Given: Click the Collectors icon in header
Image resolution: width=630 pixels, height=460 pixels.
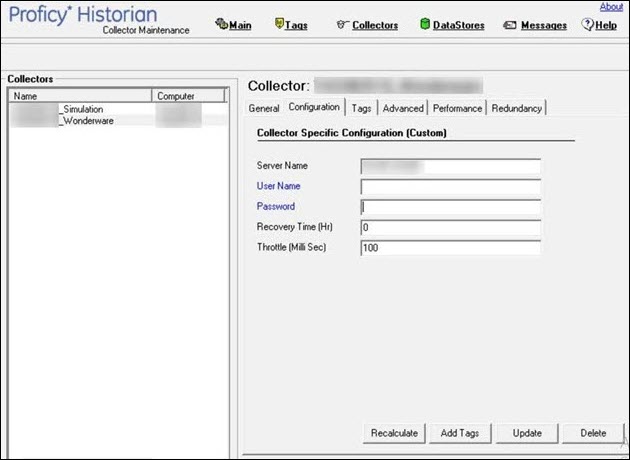Looking at the screenshot, I should 342,25.
